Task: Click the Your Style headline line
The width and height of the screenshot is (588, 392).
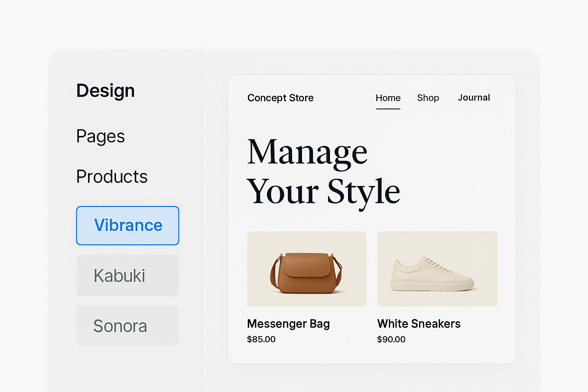Action: (x=323, y=192)
